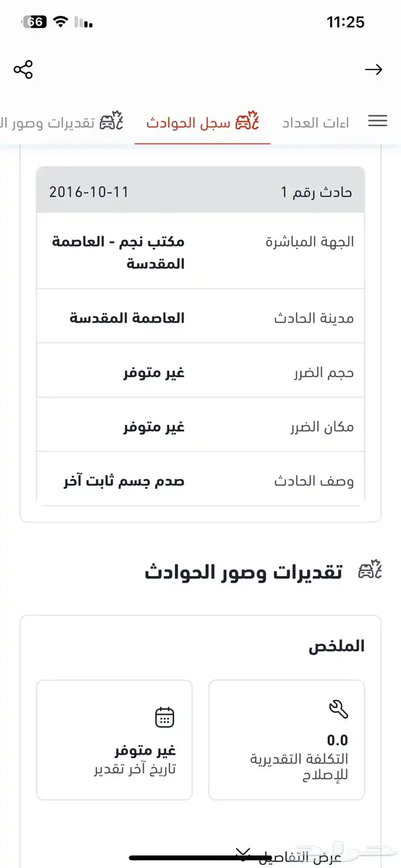Screen dimensions: 401x868
Task: Switch to تقديرات وصور tab
Action: (x=61, y=122)
